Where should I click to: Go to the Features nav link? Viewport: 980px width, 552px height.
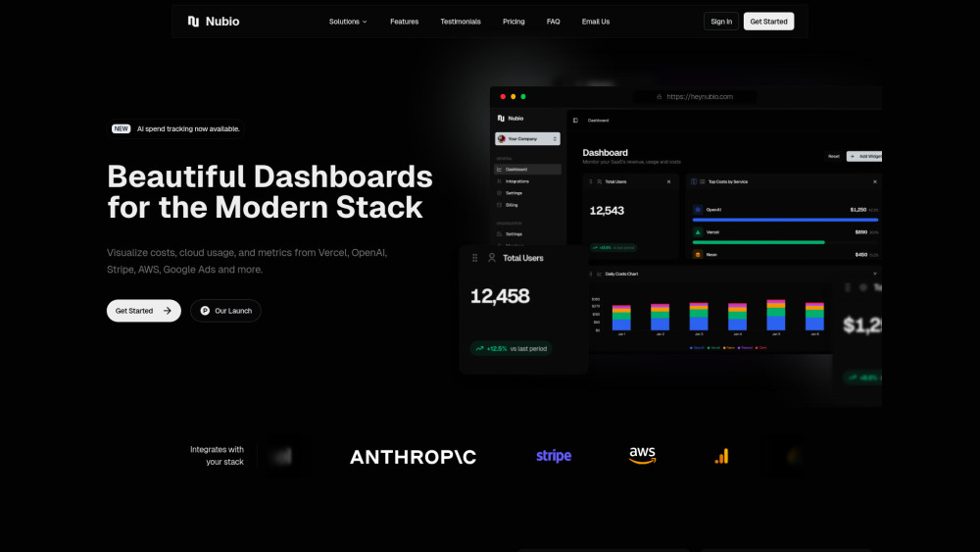[x=404, y=22]
